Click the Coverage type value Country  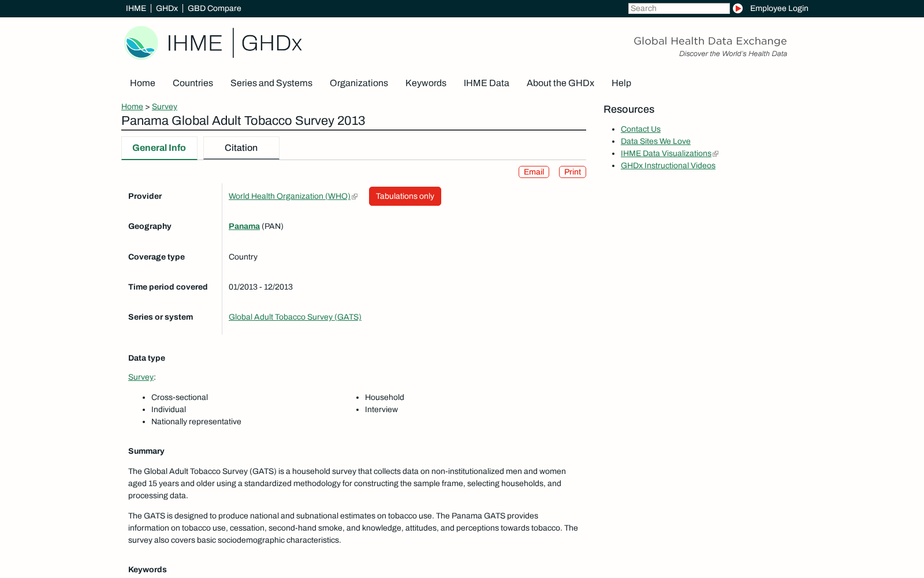point(243,257)
